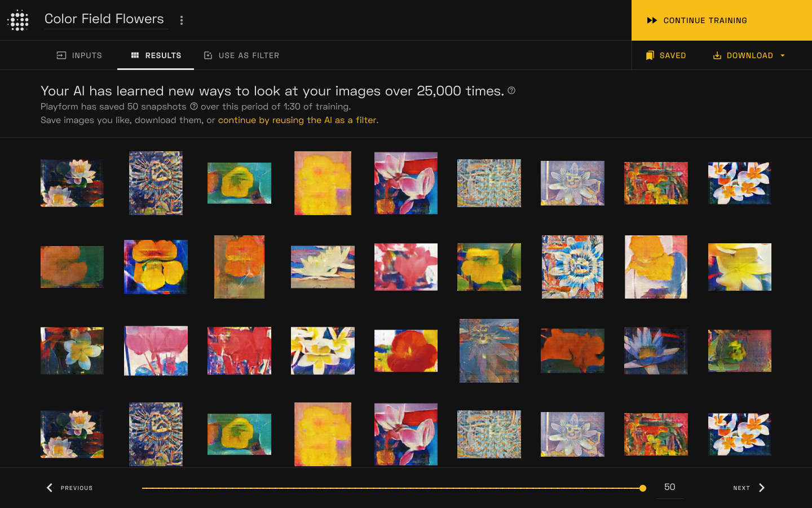Open the water lily thumbnail in first row
The image size is (812, 508).
click(72, 183)
